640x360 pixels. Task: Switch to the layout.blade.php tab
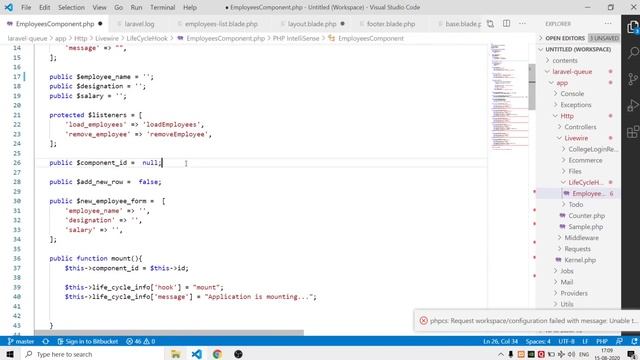(x=312, y=24)
